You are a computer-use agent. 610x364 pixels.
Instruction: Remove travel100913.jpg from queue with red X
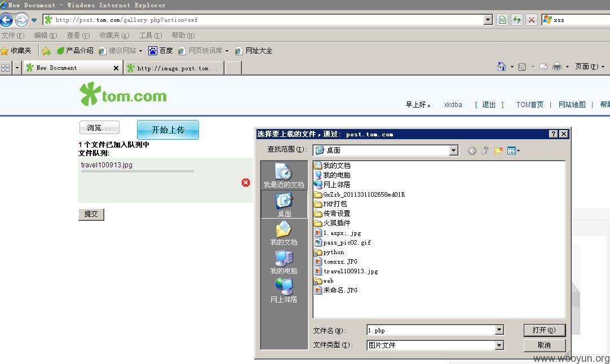(245, 183)
